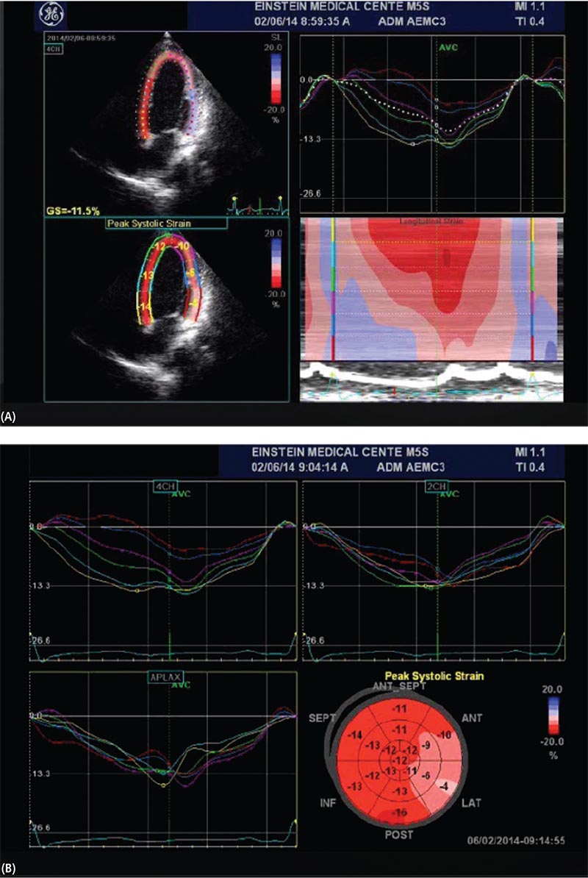This screenshot has height=878, width=588.
Task: Click the 4CH label in panel B
Action: 163,485
